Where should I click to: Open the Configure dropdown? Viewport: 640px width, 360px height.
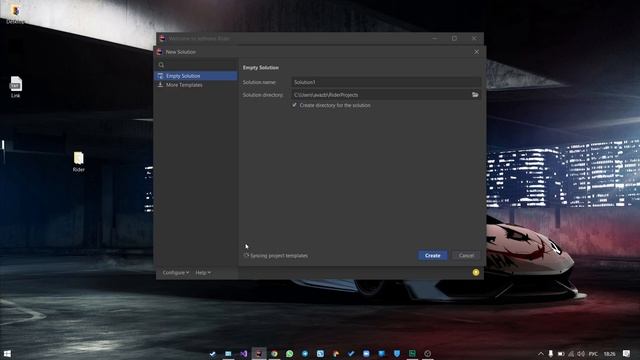(x=176, y=272)
